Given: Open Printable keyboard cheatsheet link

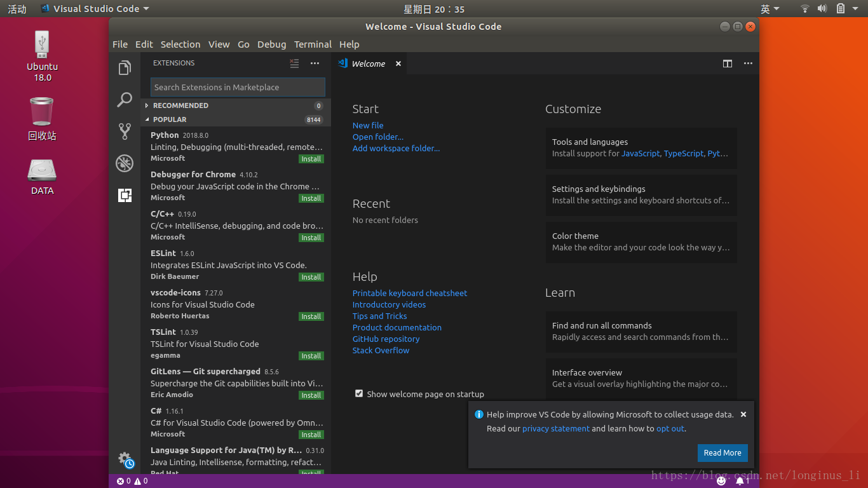Looking at the screenshot, I should 410,293.
